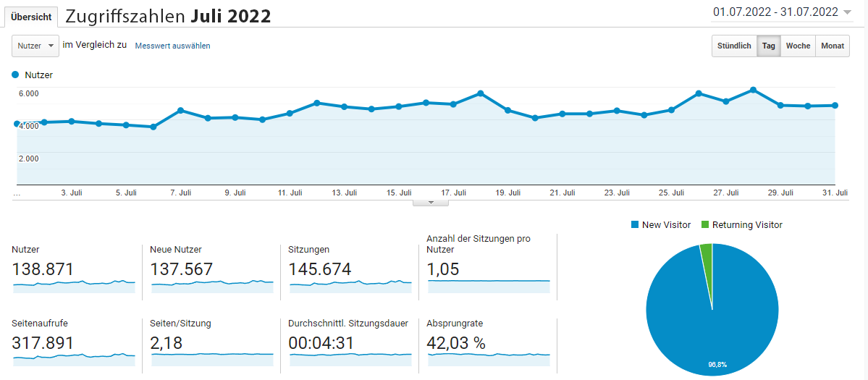The width and height of the screenshot is (868, 380).
Task: Expand the Nutzer metric dropdown
Action: click(35, 46)
